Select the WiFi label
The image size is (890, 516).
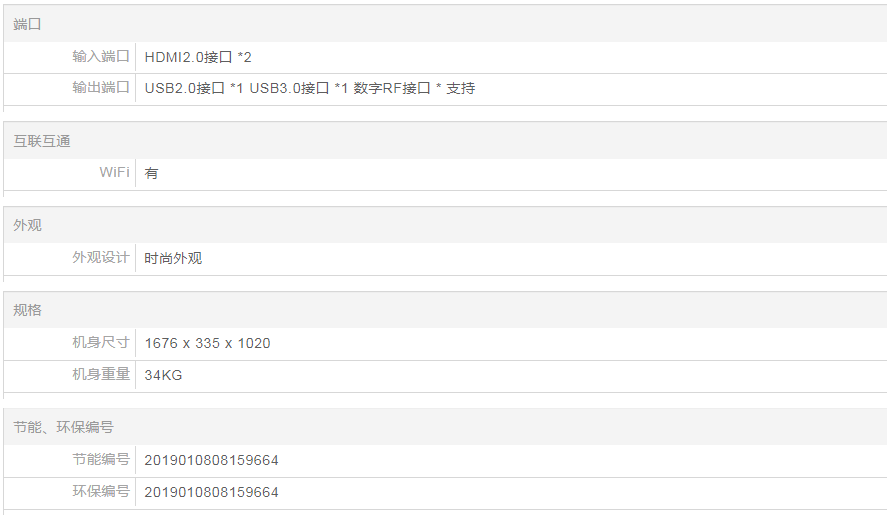coord(114,173)
